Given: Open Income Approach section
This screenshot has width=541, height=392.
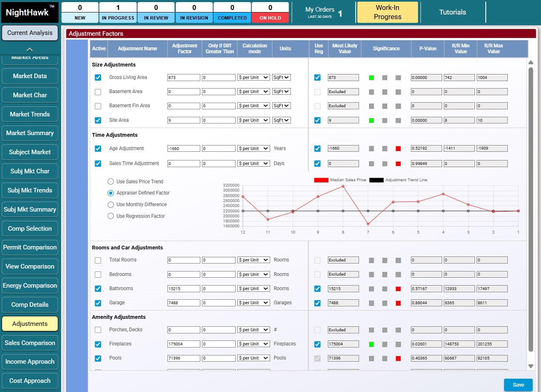Looking at the screenshot, I should 30,362.
